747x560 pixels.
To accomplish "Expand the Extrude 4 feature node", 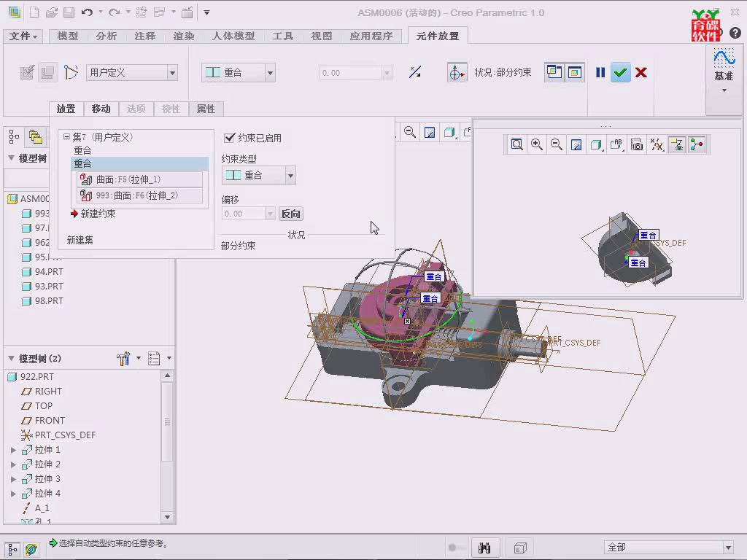I will click(13, 494).
